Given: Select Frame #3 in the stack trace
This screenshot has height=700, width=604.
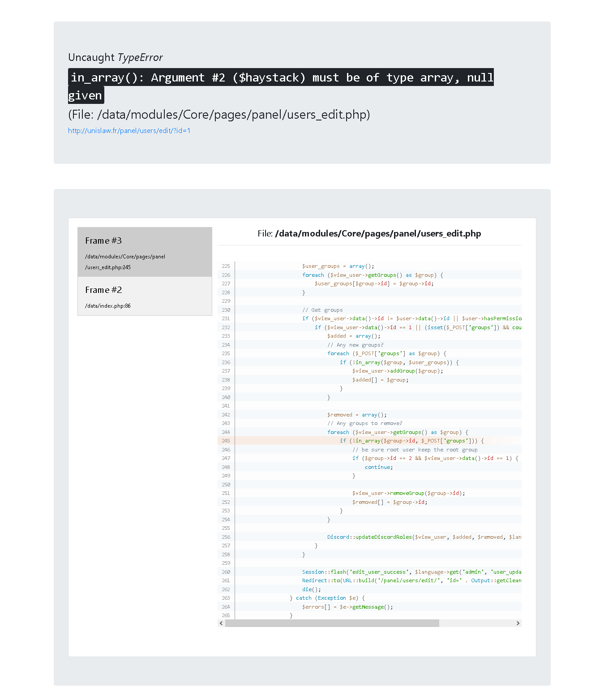Looking at the screenshot, I should point(145,251).
